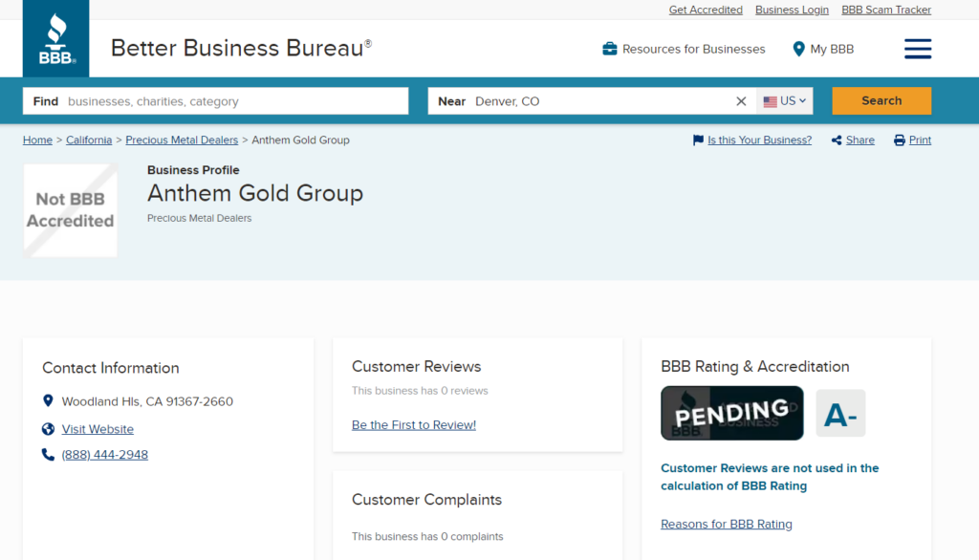Click the Customer Reviews are not used notice
This screenshot has width=979, height=560.
770,477
